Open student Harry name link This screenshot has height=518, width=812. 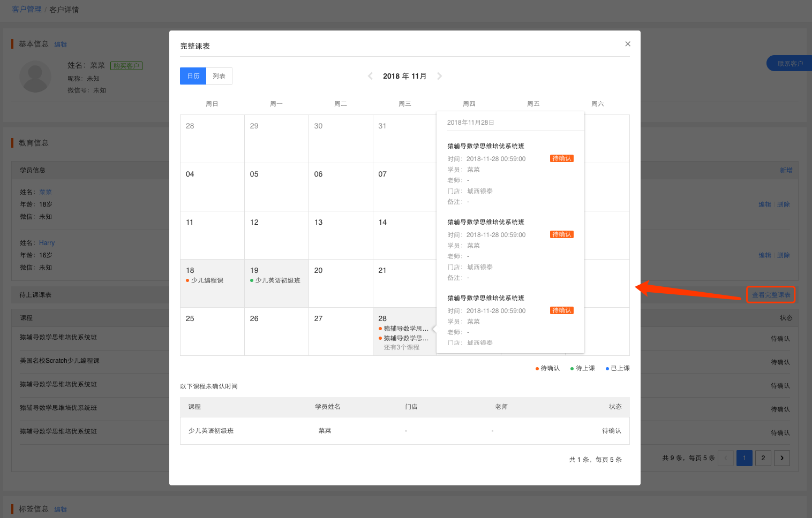coord(47,243)
